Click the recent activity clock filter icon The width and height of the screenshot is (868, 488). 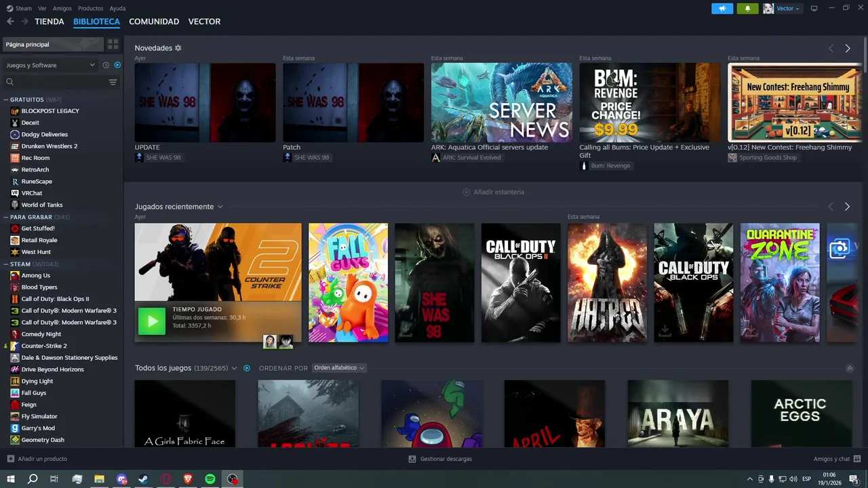point(106,65)
